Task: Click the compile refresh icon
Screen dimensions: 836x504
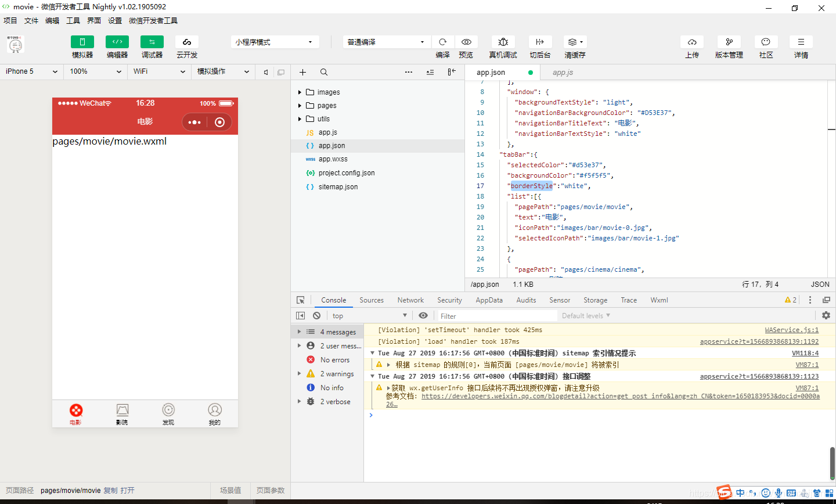Action: tap(443, 42)
